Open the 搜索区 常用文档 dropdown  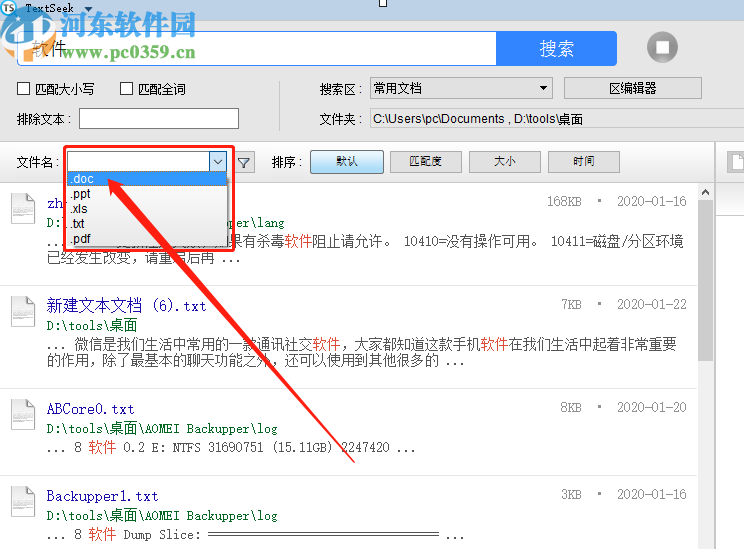(x=461, y=88)
